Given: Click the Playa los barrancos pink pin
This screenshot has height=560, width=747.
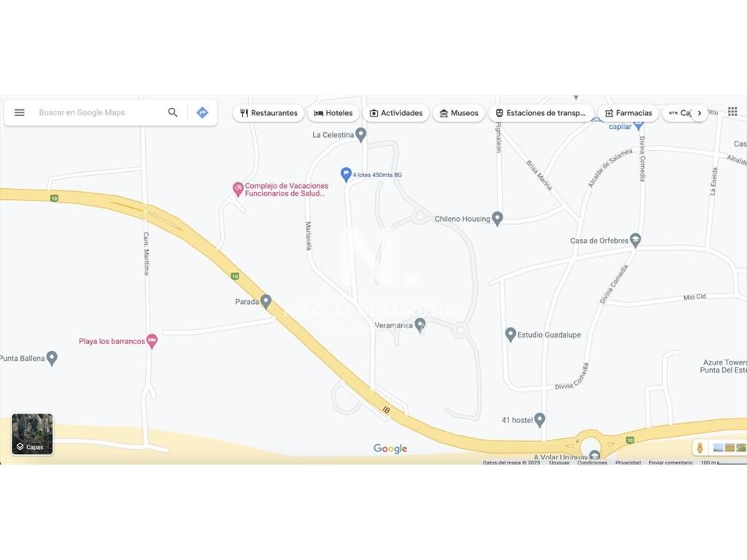Looking at the screenshot, I should (x=152, y=341).
